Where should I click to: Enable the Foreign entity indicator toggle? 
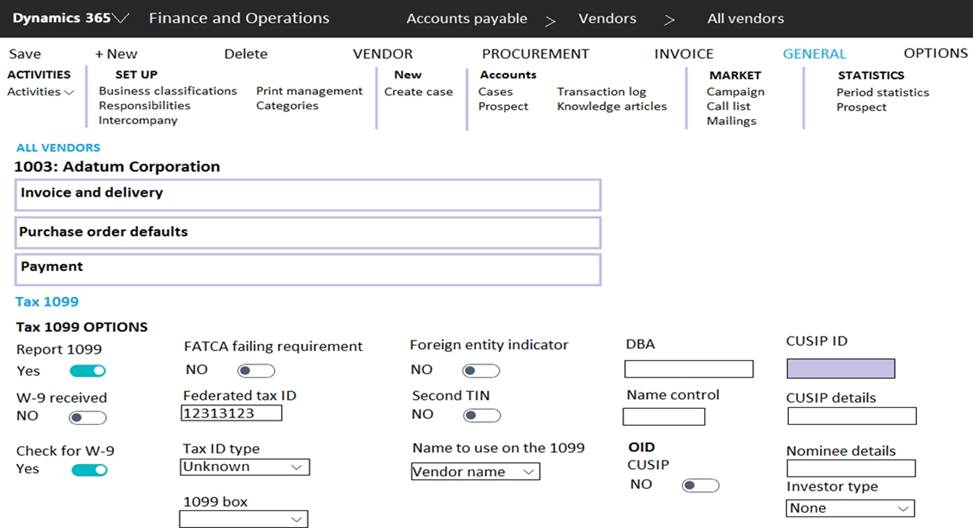(x=481, y=370)
